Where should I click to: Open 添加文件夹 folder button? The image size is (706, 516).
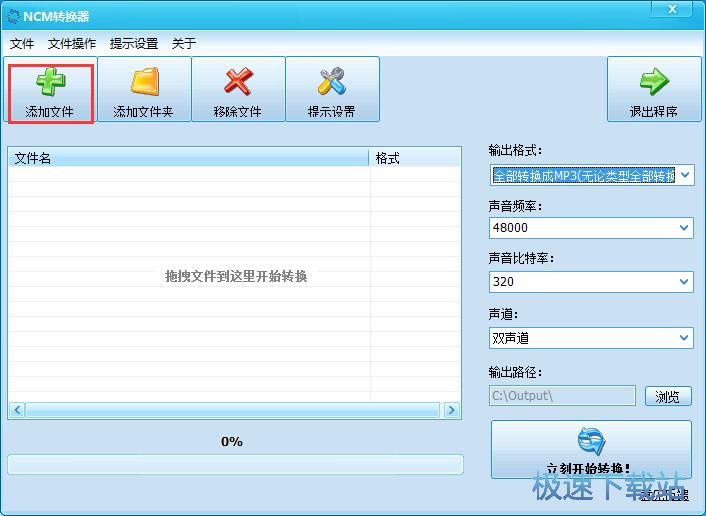[144, 89]
